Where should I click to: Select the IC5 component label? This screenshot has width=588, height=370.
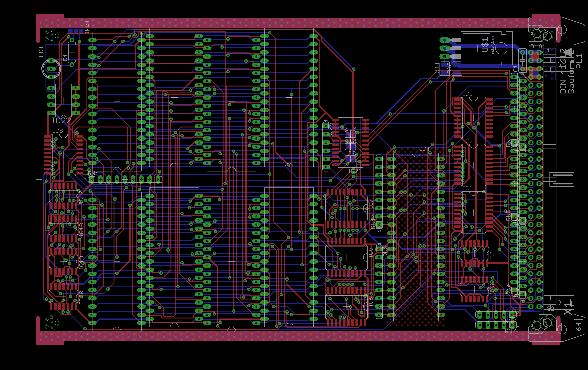[371, 252]
